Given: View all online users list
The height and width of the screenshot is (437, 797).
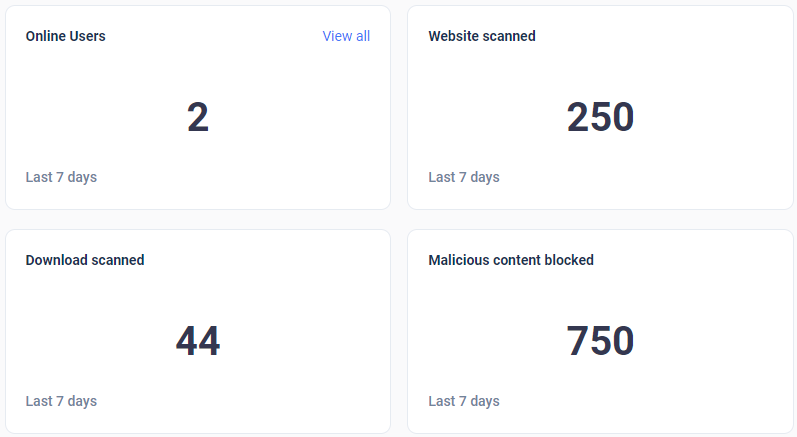Looking at the screenshot, I should point(346,36).
